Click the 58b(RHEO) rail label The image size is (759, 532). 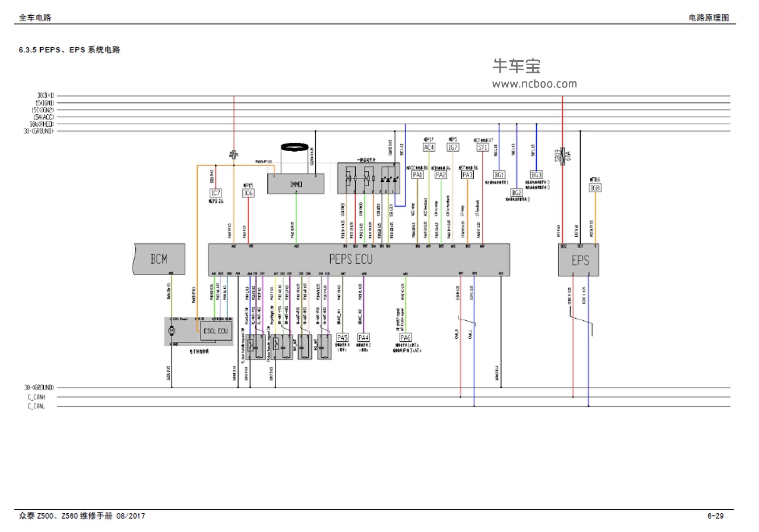pyautogui.click(x=42, y=124)
